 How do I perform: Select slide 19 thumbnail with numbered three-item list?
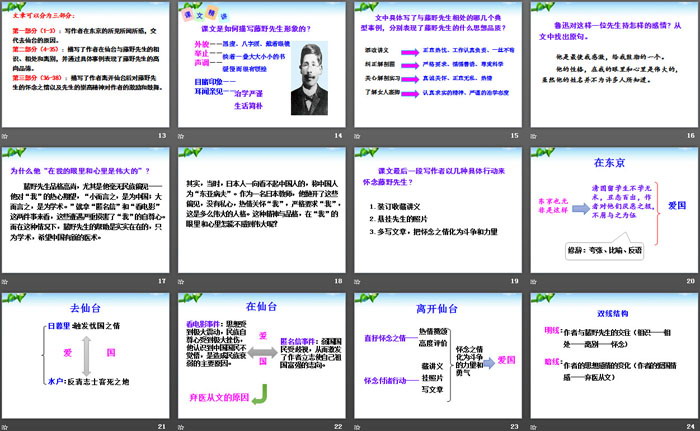pos(438,210)
